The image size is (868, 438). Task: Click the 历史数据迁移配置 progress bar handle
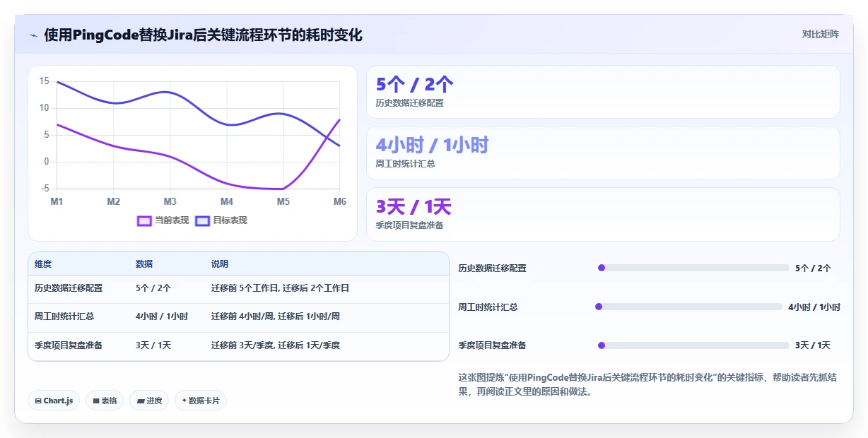[602, 268]
